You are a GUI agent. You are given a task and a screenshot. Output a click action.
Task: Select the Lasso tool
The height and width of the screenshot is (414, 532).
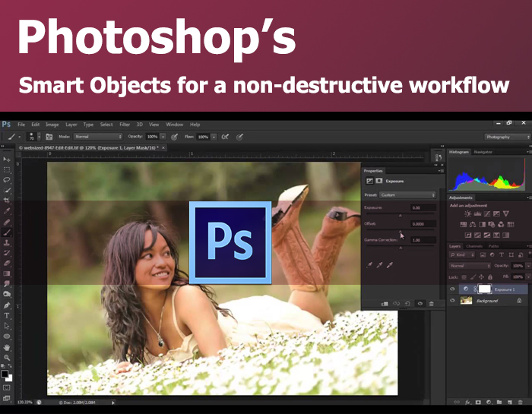point(6,180)
